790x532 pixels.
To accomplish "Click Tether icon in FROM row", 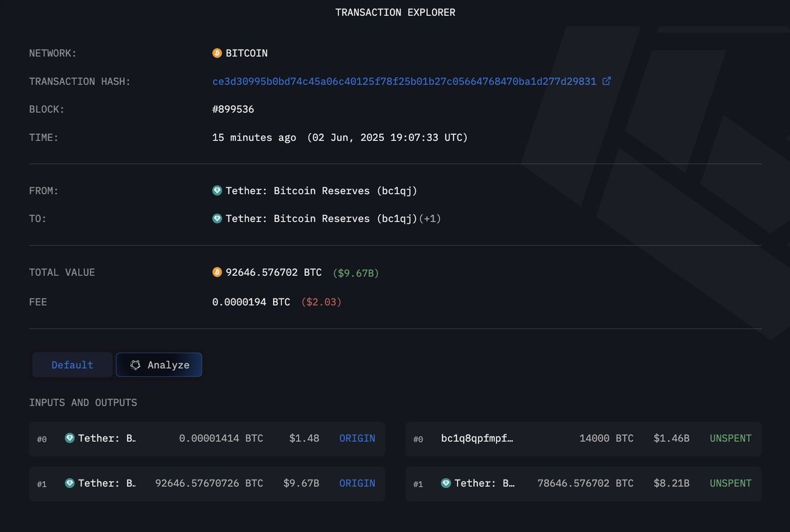I will coord(217,191).
